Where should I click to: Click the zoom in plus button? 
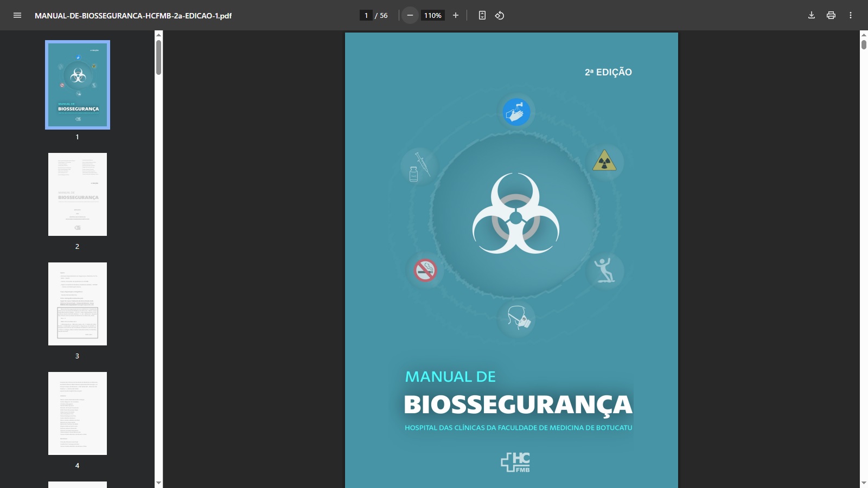456,15
